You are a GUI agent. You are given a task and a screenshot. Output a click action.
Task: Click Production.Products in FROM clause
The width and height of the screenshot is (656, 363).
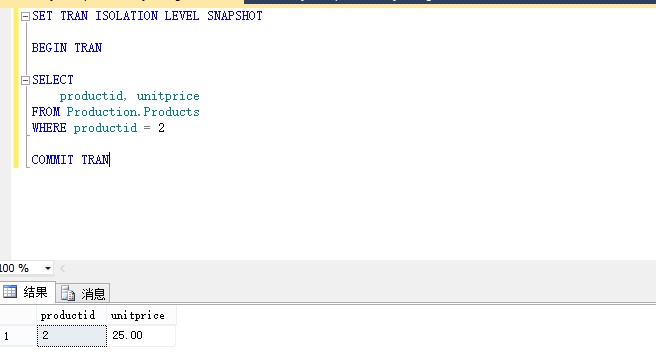133,112
